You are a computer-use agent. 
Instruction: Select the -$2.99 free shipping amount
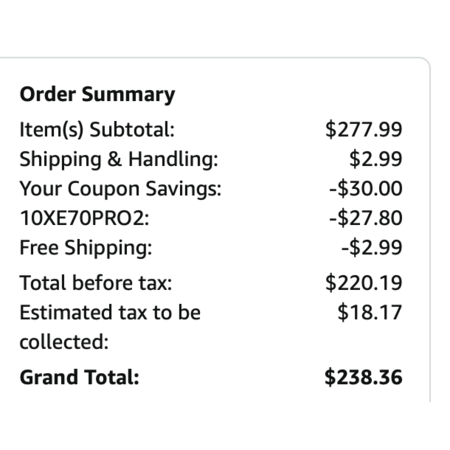(x=372, y=248)
